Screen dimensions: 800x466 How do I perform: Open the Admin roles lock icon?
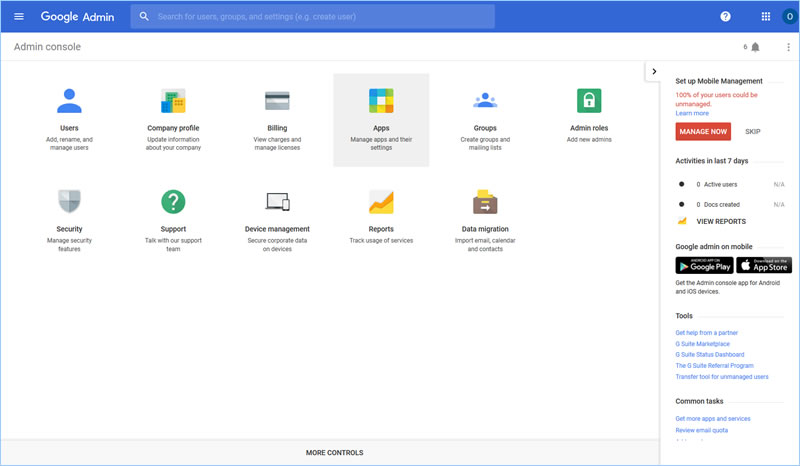click(x=589, y=101)
